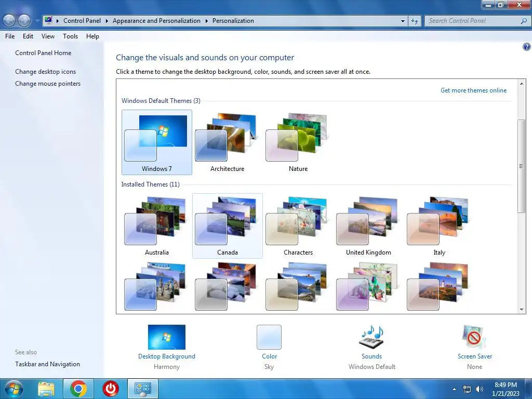Select the Windows 7 theme

157,142
